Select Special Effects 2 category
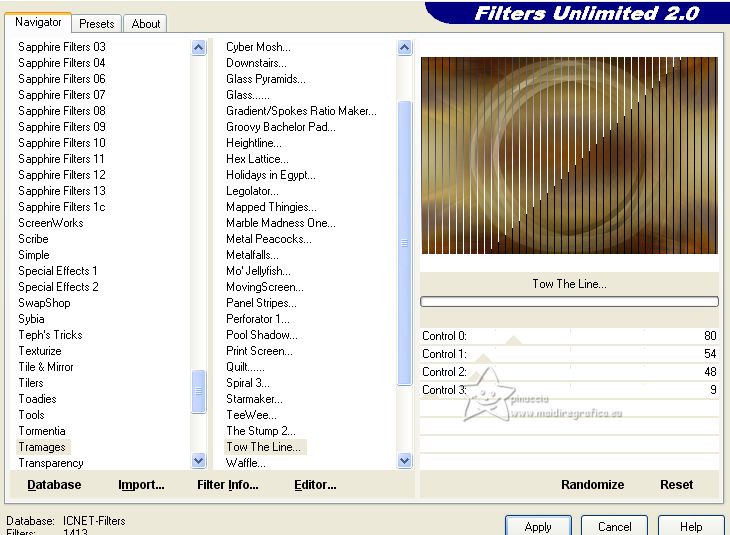730x535 pixels. point(58,287)
